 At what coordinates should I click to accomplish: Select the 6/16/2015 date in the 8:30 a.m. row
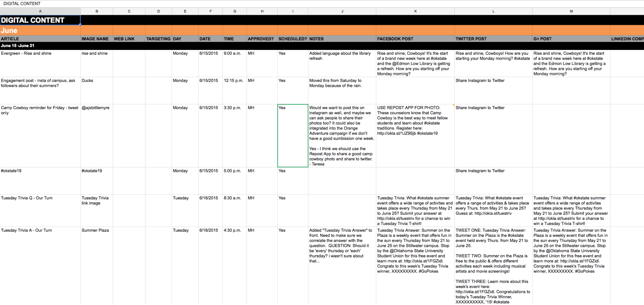click(x=211, y=211)
